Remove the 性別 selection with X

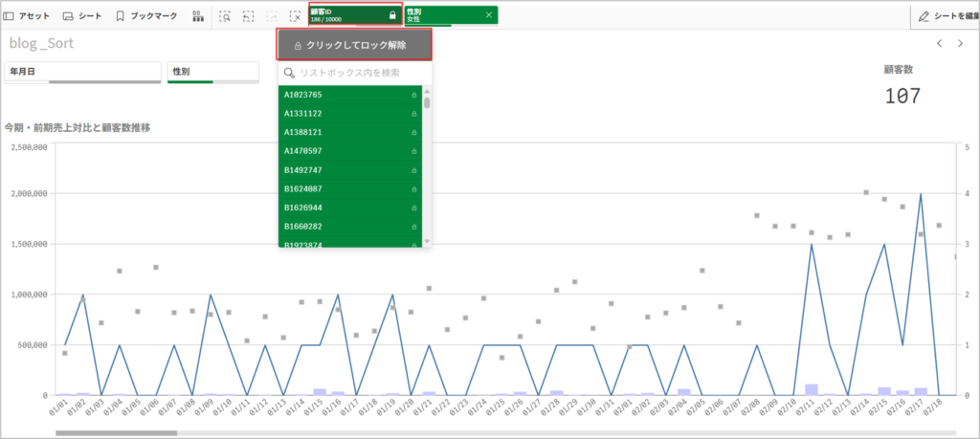point(489,15)
